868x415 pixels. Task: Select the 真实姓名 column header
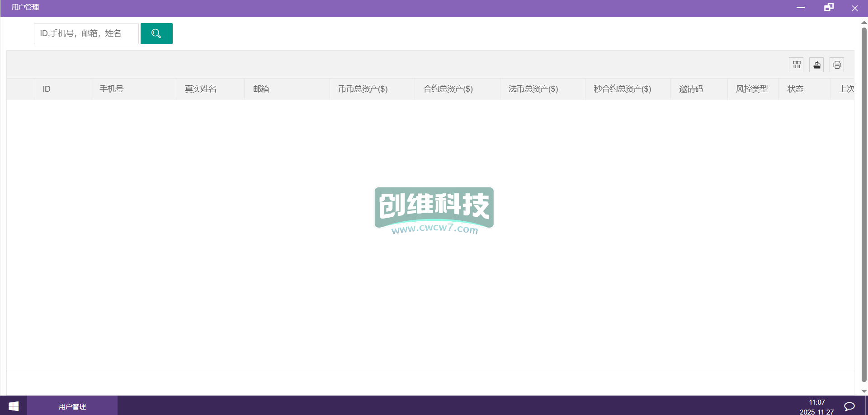pos(201,89)
